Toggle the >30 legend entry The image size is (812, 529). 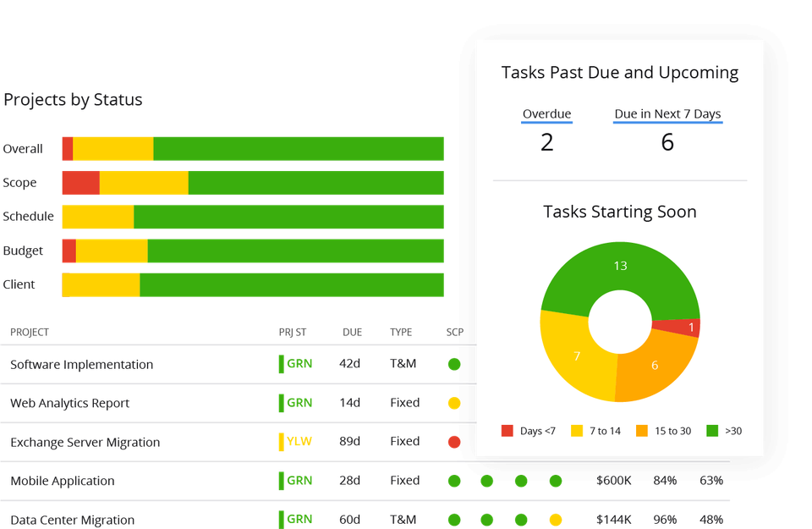pyautogui.click(x=724, y=431)
